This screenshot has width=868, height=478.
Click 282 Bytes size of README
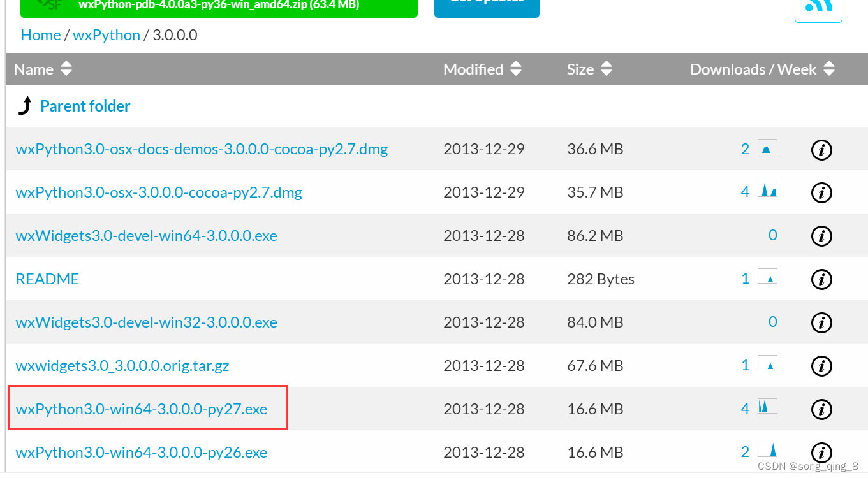601,279
